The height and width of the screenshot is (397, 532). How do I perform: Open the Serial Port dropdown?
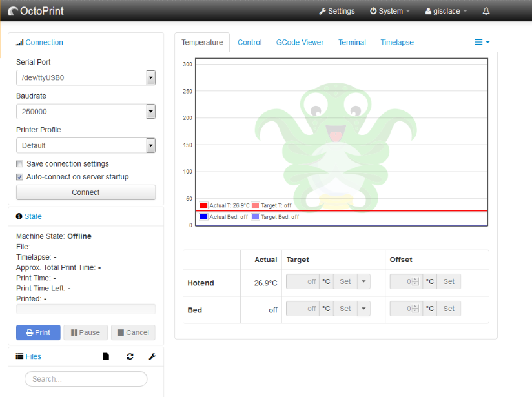[x=86, y=77]
